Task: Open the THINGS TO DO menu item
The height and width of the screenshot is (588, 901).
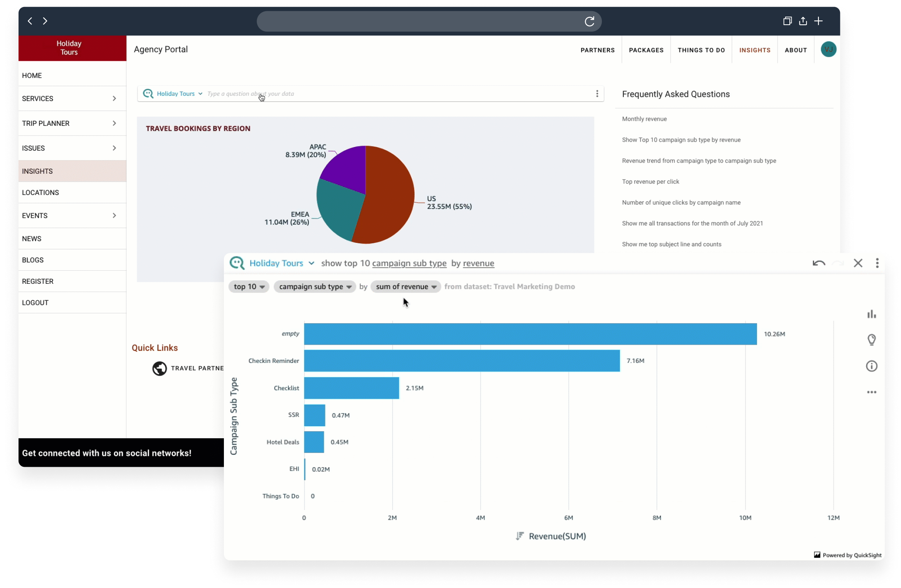Action: click(701, 50)
